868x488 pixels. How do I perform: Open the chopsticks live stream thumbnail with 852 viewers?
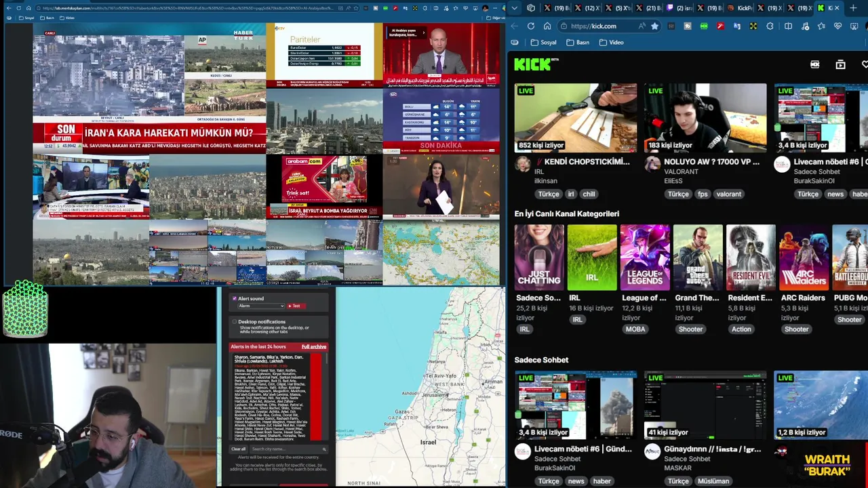click(576, 118)
